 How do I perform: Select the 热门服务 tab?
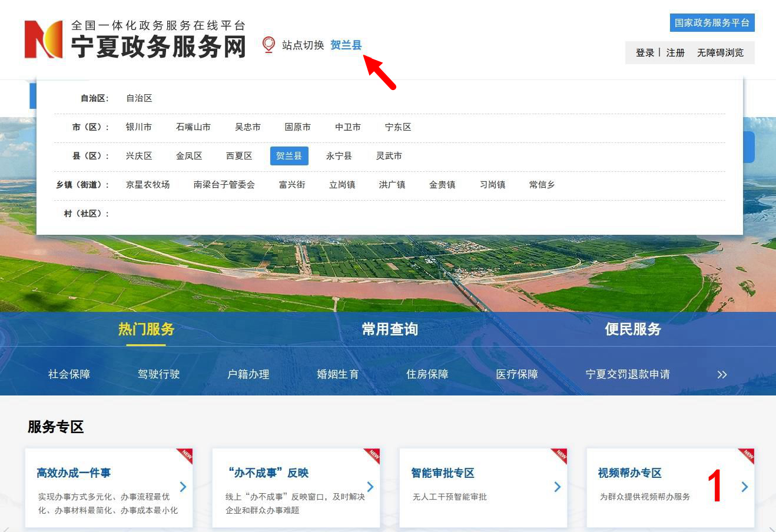pyautogui.click(x=146, y=329)
